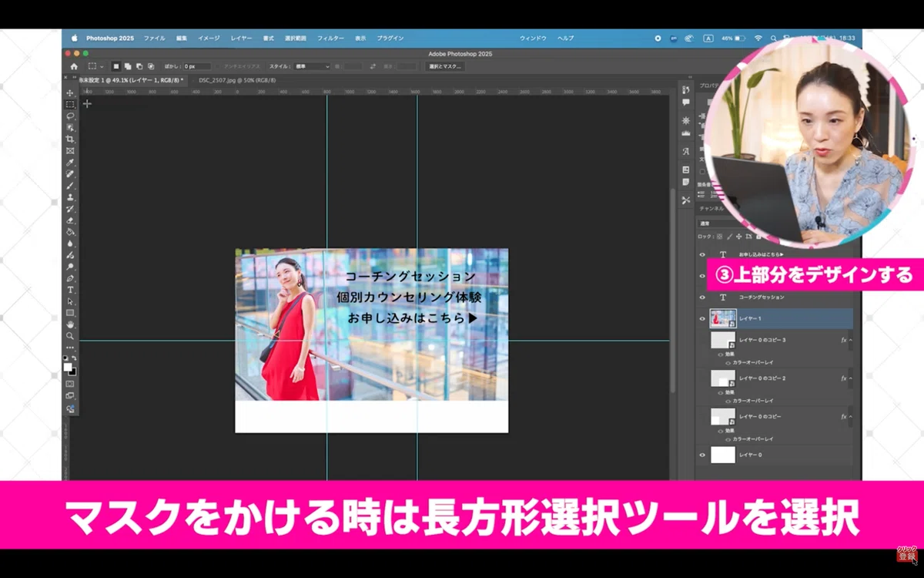
Task: Toggle 効果 visibility under レイヤー 0 のコピー
Action: pos(721,430)
